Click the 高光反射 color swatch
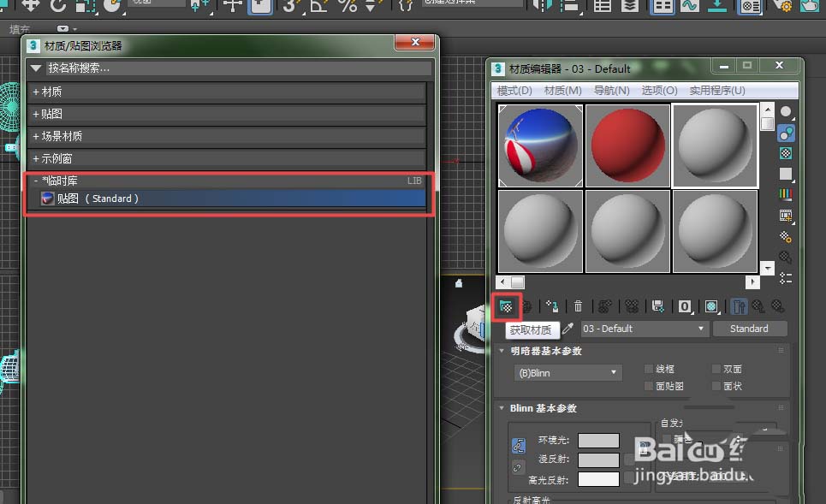 click(598, 479)
